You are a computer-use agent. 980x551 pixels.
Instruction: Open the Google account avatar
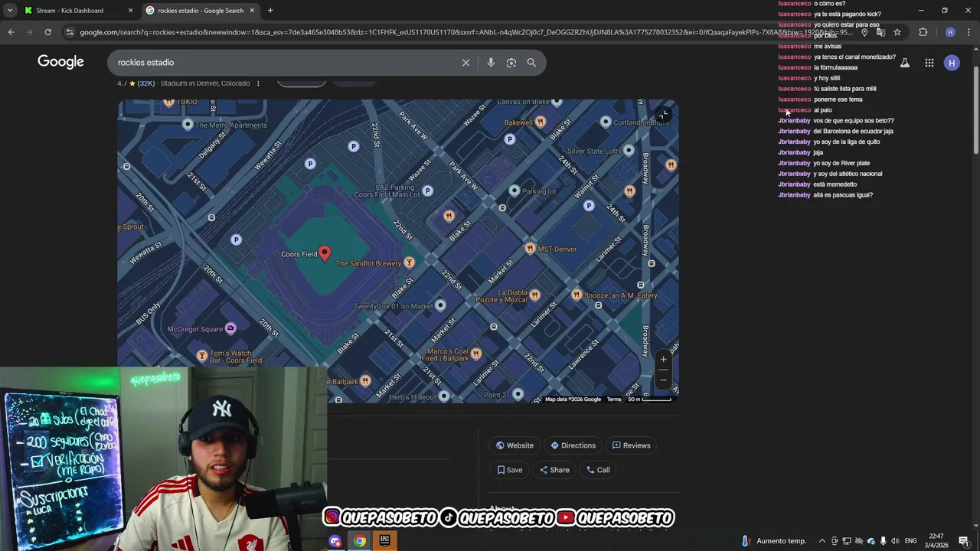click(x=952, y=63)
